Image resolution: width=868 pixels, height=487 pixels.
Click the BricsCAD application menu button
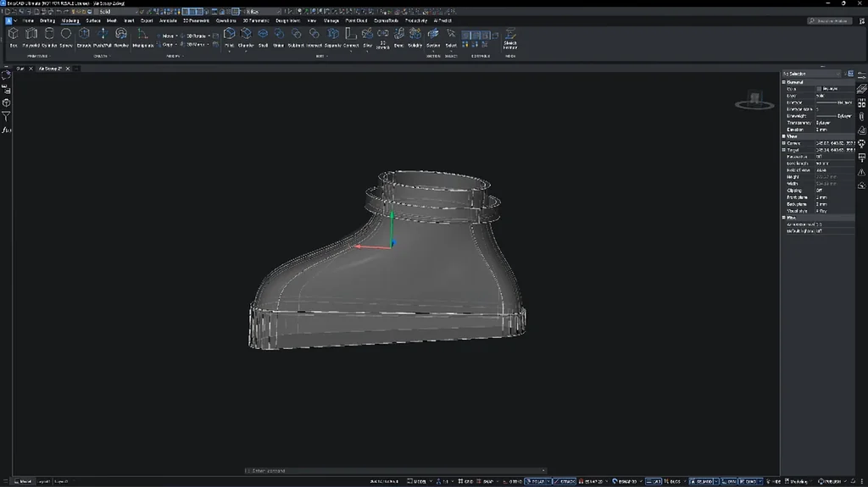[8, 20]
